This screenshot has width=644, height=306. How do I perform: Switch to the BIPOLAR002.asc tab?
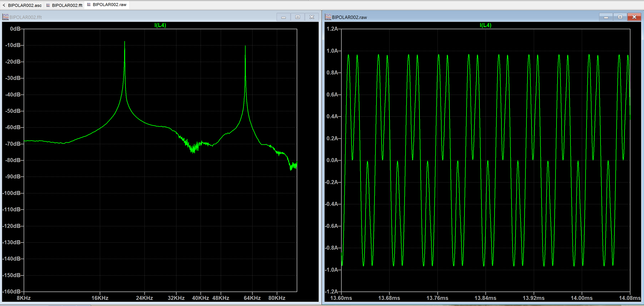pyautogui.click(x=25, y=5)
